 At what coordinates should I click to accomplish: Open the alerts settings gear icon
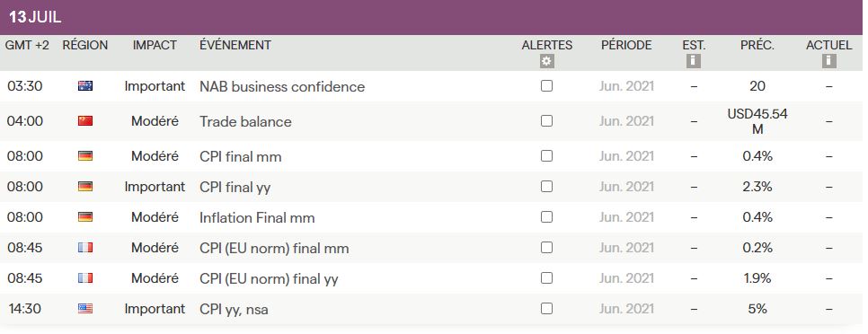[x=546, y=61]
